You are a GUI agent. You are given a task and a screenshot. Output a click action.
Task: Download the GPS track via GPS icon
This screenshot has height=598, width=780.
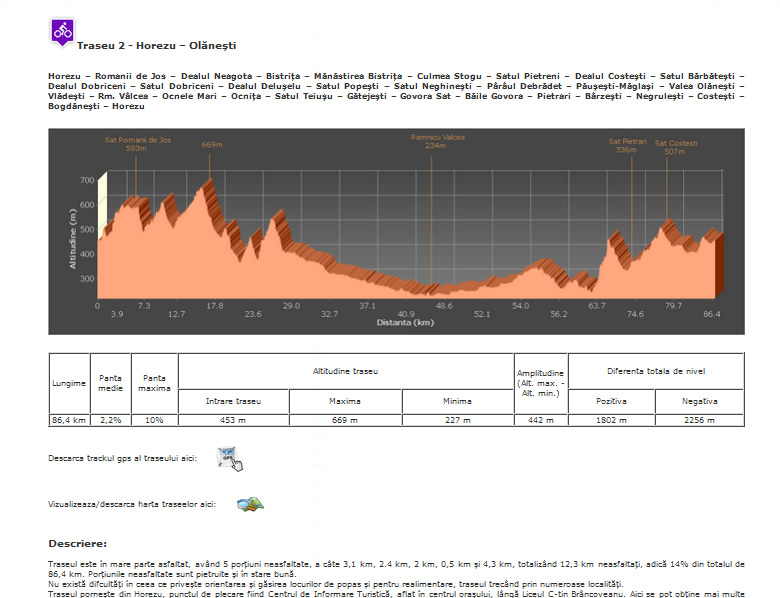[231, 458]
